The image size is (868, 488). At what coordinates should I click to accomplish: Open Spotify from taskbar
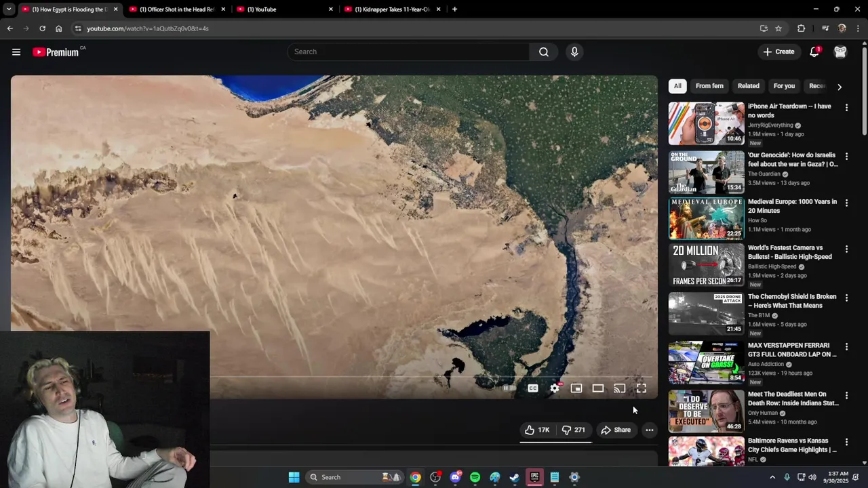click(x=475, y=477)
